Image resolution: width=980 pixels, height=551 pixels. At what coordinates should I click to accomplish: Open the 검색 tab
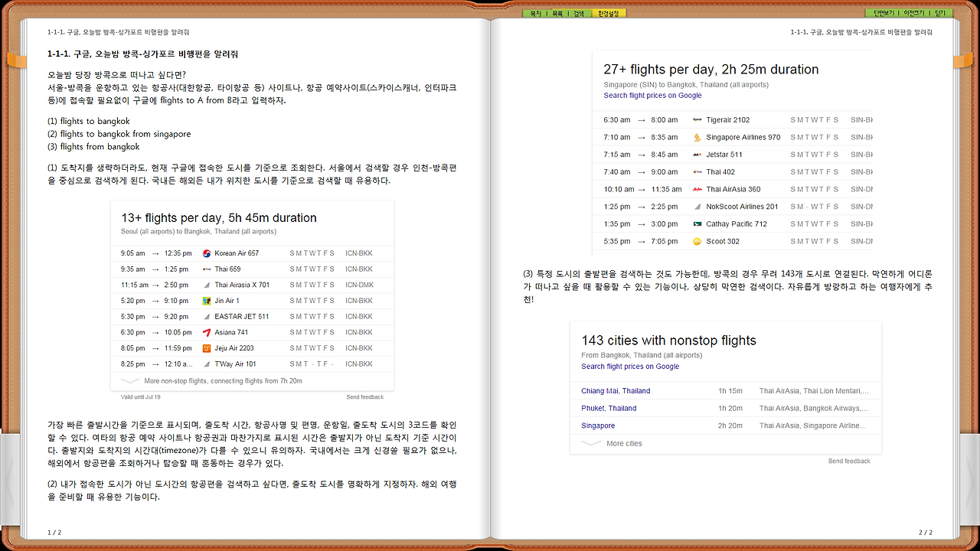pos(579,13)
